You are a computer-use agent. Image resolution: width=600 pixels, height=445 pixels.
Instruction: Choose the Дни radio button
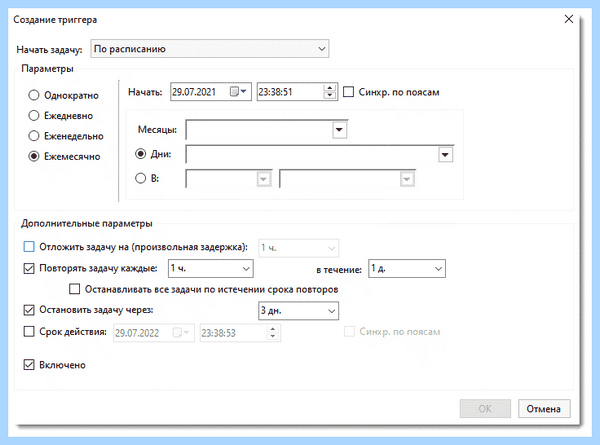click(x=140, y=154)
